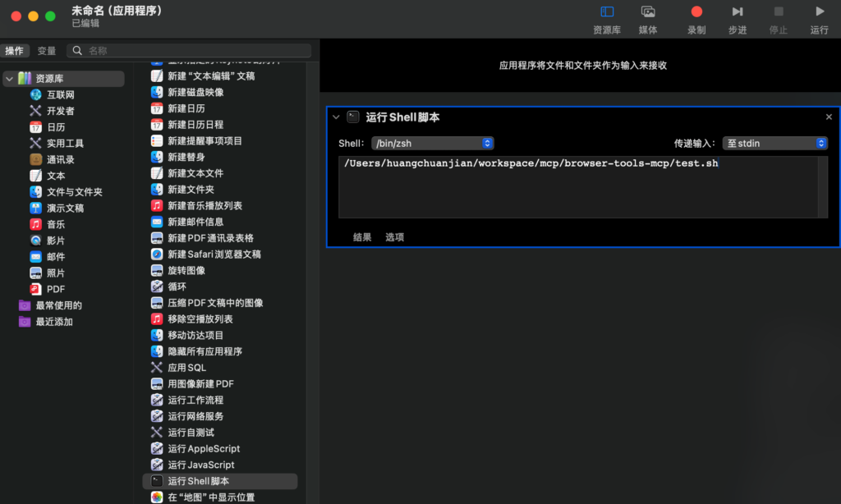This screenshot has width=841, height=504.
Task: Select 运行网络服务 action
Action: point(195,416)
